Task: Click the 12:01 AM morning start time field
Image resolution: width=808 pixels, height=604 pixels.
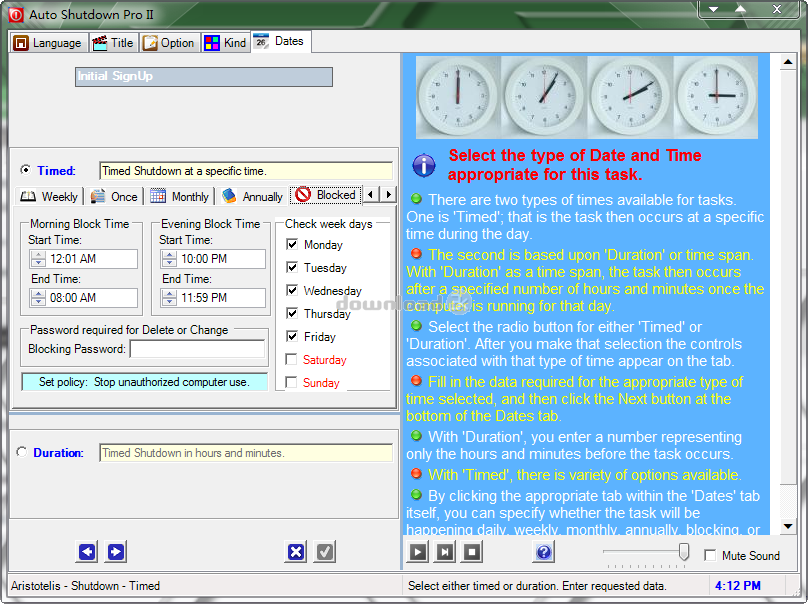Action: 84,259
